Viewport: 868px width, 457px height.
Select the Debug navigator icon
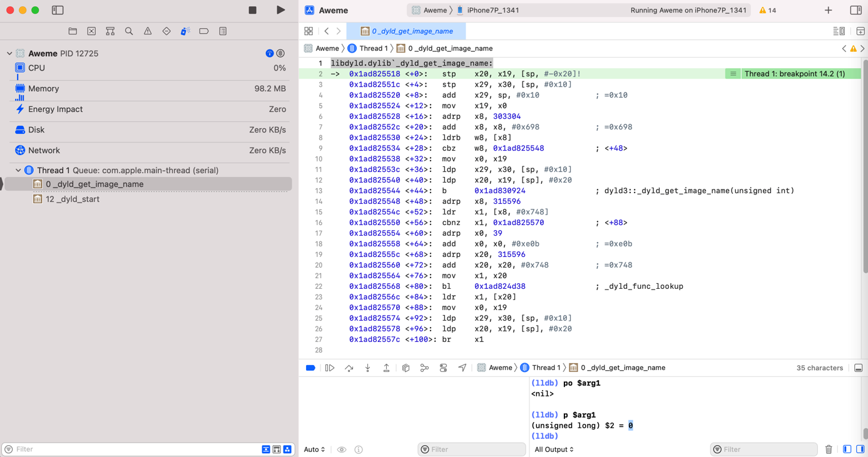click(x=185, y=31)
